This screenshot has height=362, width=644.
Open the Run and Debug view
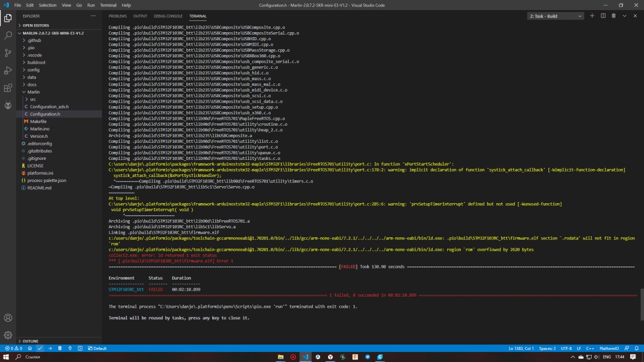pyautogui.click(x=8, y=70)
